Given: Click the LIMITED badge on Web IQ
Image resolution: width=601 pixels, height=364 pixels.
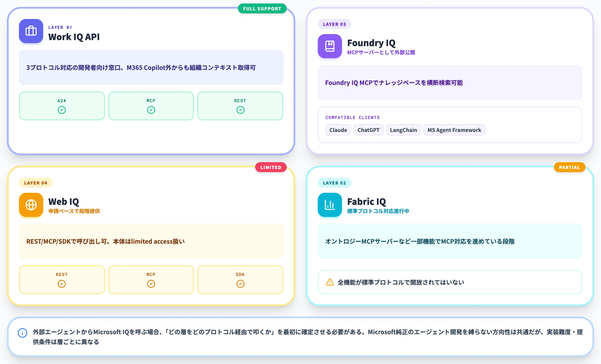Looking at the screenshot, I should (271, 167).
